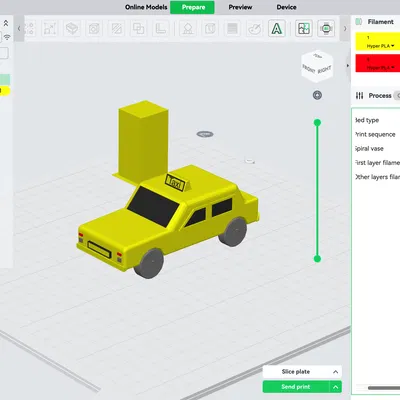Activate the Text tool with letter A
400x400 pixels.
pos(277,29)
